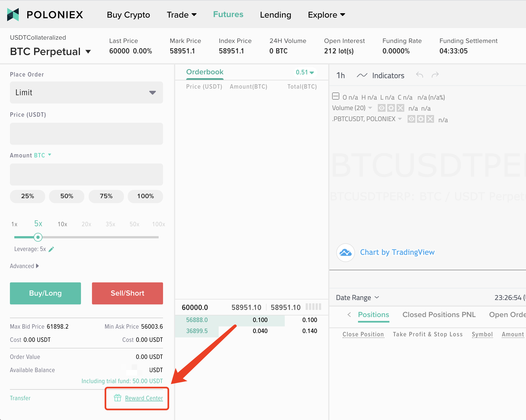Screen dimensions: 526x420
Task: Open the chart Indicators line icon
Action: click(362, 75)
